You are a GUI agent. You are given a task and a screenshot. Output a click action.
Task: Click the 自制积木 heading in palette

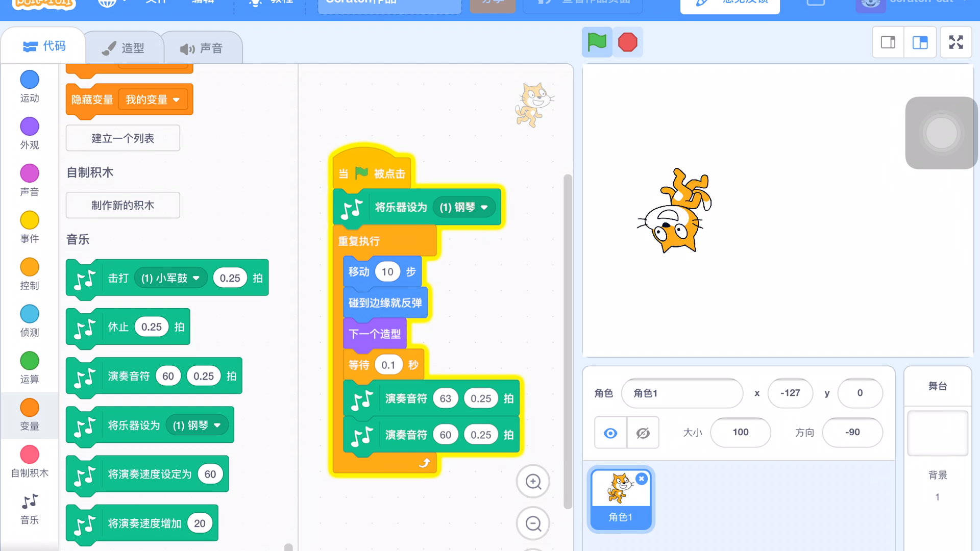tap(90, 172)
